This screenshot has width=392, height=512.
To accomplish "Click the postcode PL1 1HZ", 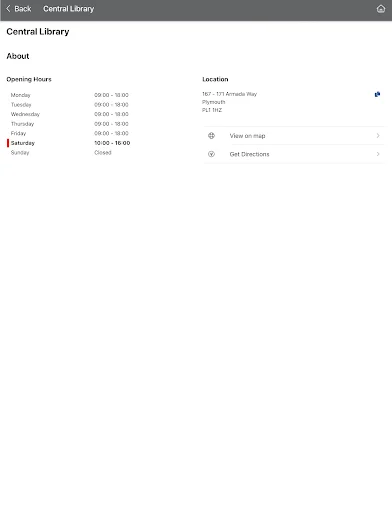I will [x=212, y=110].
